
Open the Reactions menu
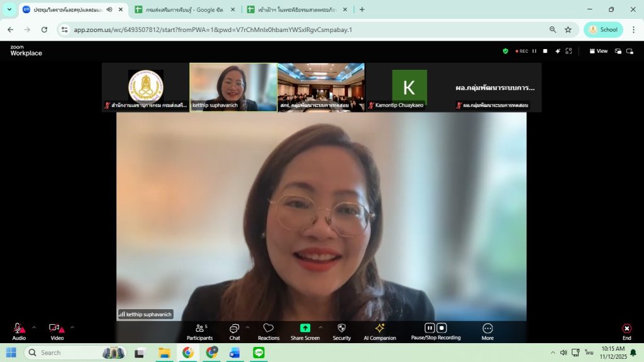pos(269,331)
